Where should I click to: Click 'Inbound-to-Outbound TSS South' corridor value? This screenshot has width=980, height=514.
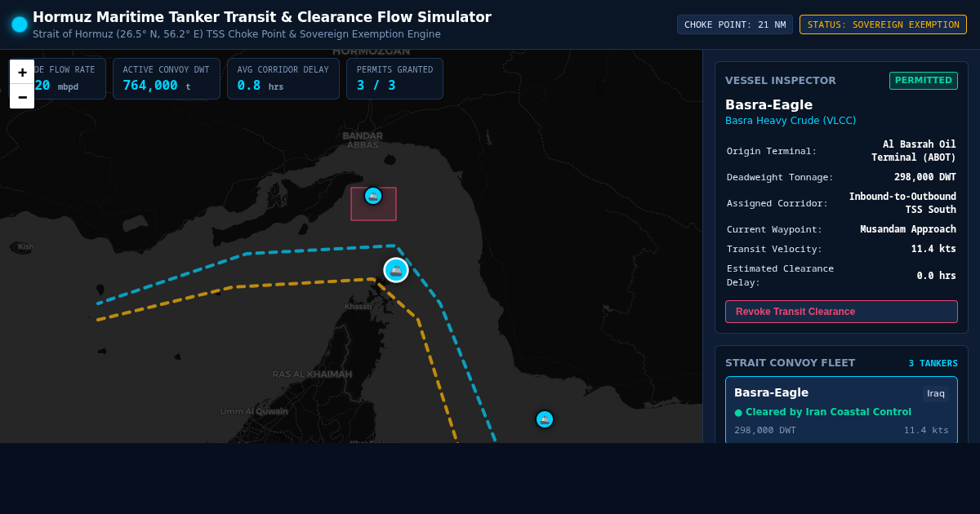(902, 203)
